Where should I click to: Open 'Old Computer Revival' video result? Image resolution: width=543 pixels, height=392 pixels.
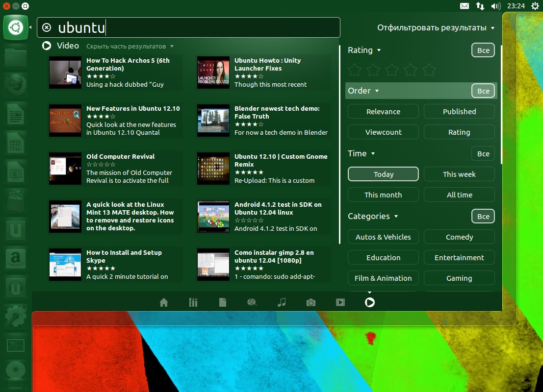coord(115,169)
